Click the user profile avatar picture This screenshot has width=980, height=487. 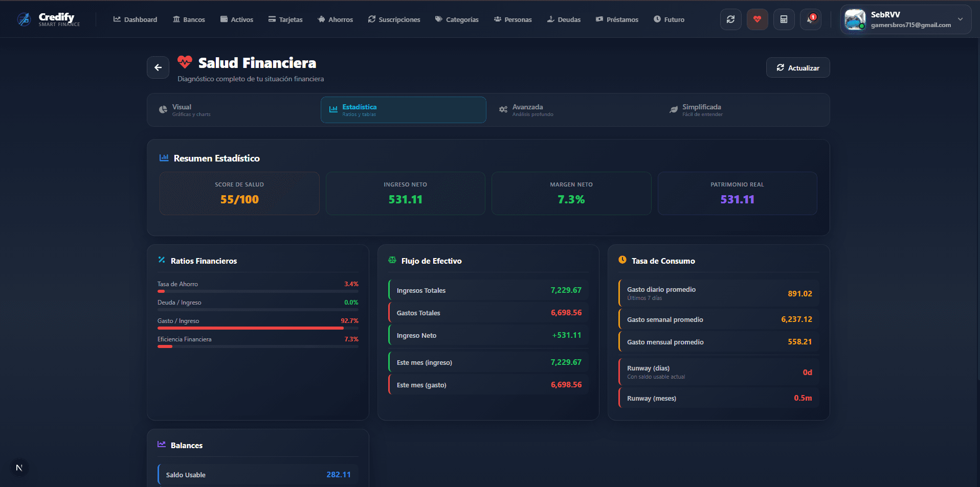coord(854,19)
